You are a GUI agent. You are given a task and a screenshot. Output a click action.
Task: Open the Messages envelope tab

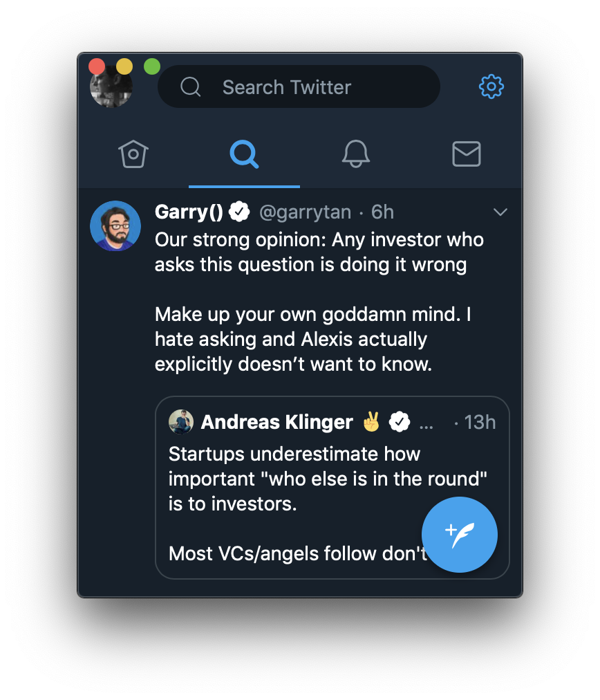pyautogui.click(x=467, y=154)
